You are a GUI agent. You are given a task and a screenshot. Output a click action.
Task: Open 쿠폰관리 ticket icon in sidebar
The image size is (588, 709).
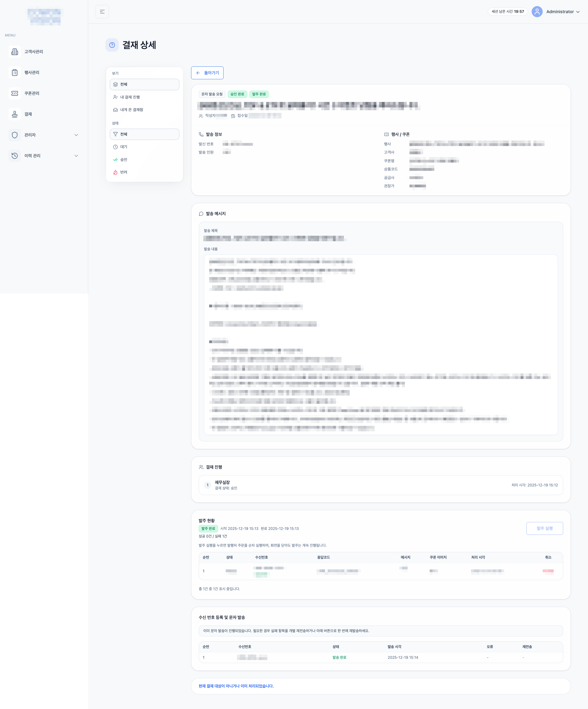(14, 93)
